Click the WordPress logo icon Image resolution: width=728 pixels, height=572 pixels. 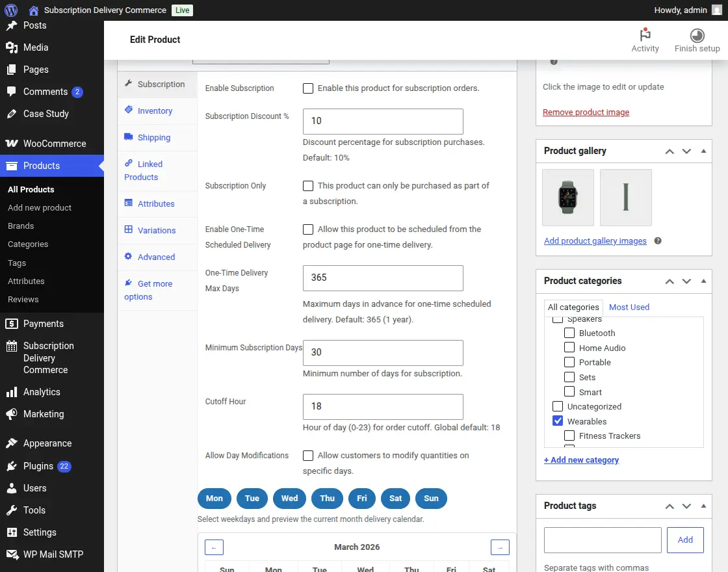pos(11,10)
